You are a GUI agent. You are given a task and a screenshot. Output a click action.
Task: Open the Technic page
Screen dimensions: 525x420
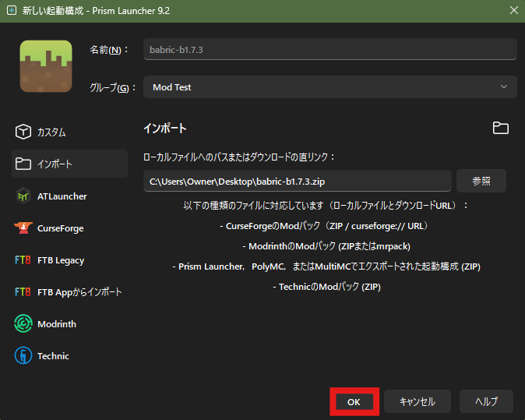coord(69,355)
